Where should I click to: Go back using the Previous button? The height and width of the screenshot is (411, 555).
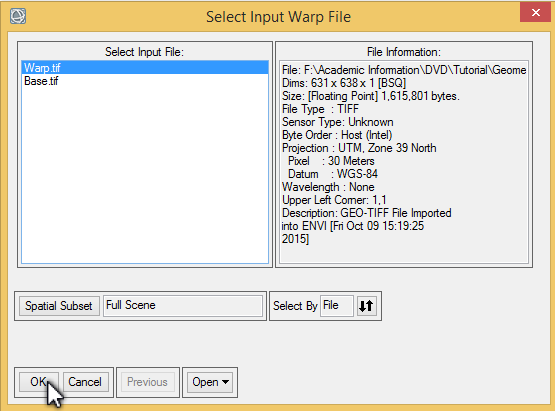coord(148,382)
